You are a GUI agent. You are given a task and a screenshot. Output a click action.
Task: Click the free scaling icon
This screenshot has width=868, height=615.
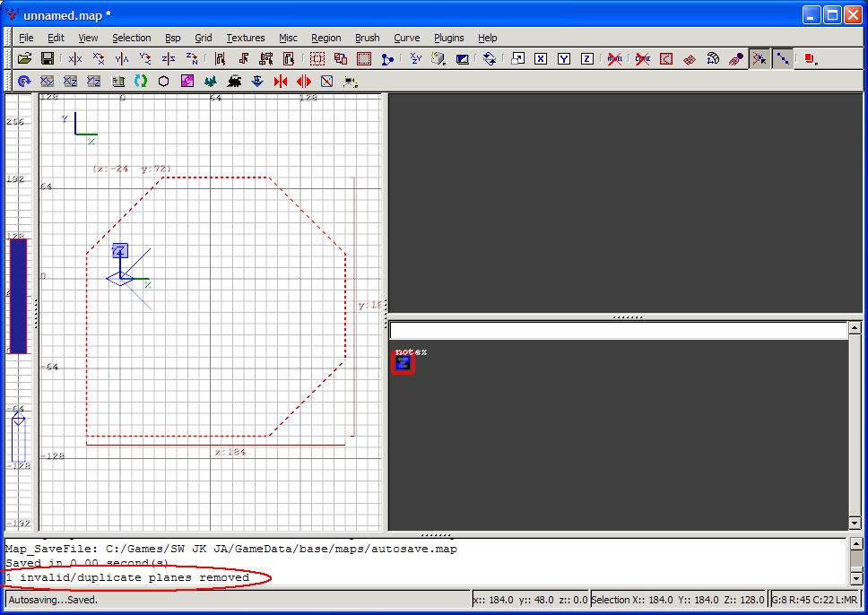pyautogui.click(x=517, y=58)
